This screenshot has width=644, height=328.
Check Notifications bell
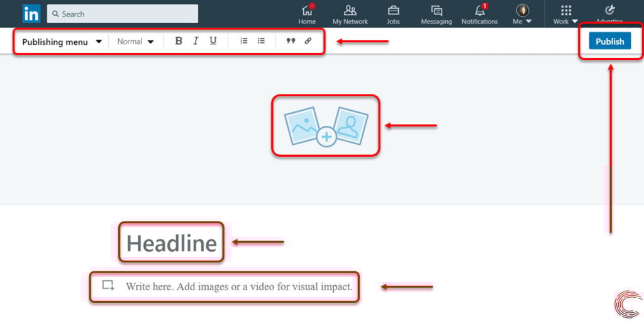tap(479, 14)
